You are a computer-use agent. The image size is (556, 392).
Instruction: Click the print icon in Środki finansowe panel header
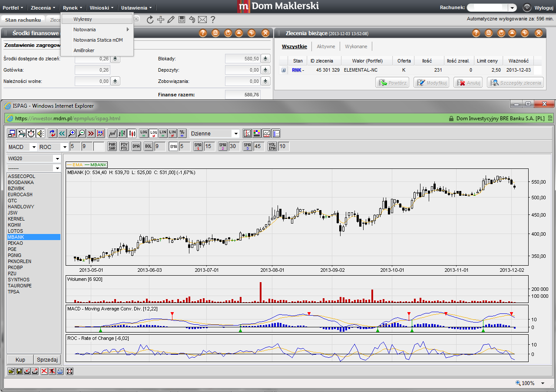tap(215, 33)
